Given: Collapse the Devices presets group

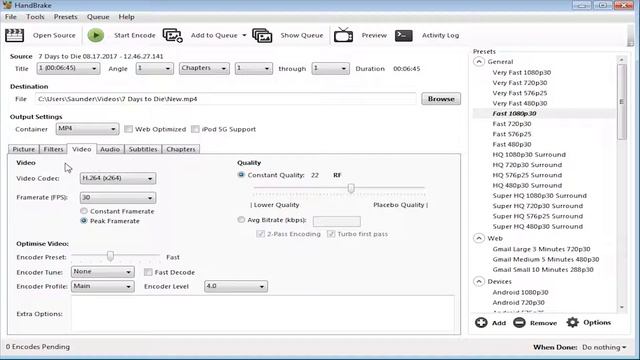Looking at the screenshot, I should point(479,281).
